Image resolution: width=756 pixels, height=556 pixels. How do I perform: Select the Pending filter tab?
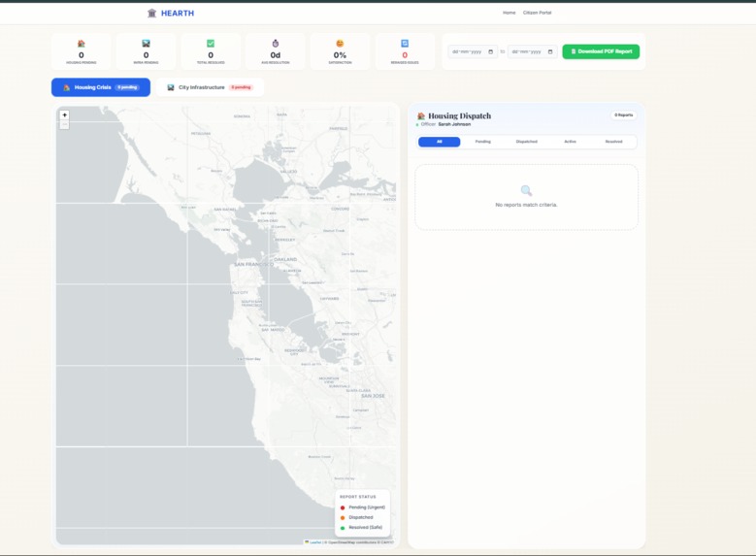coord(483,142)
